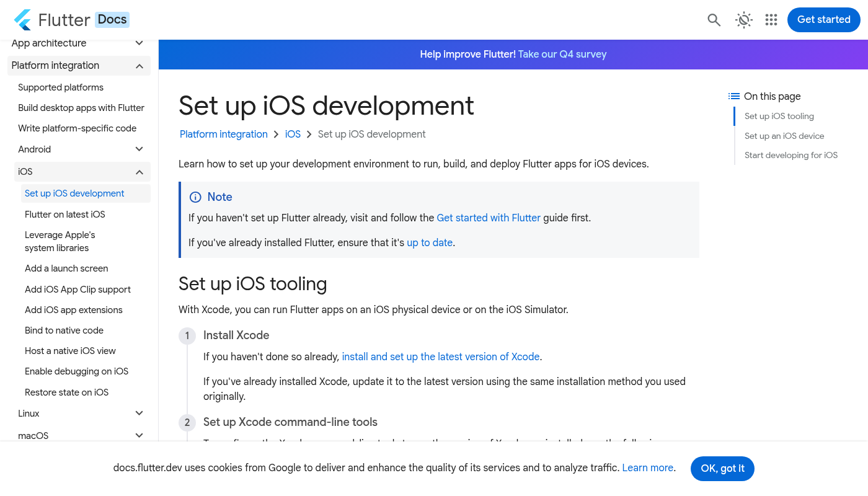The image size is (868, 496).
Task: Click the Note info icon
Action: [195, 197]
